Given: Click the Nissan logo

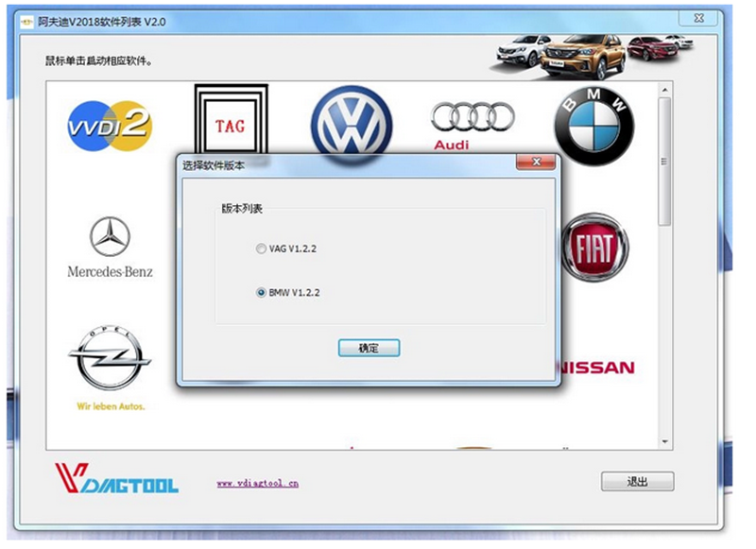Looking at the screenshot, I should [x=598, y=368].
